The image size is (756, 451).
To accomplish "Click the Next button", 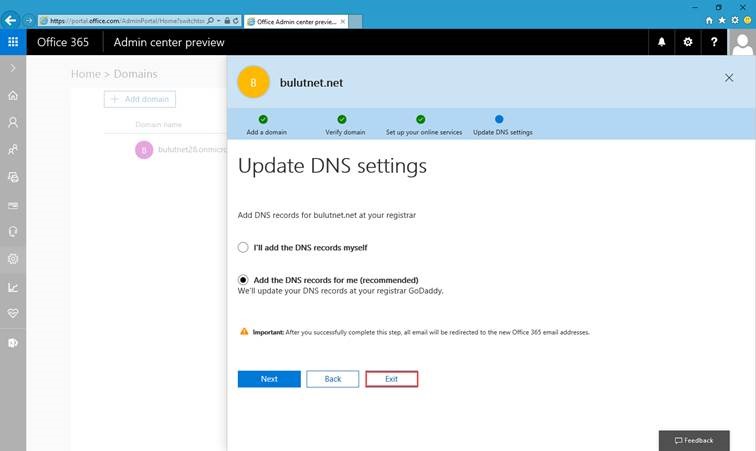I will (x=269, y=379).
